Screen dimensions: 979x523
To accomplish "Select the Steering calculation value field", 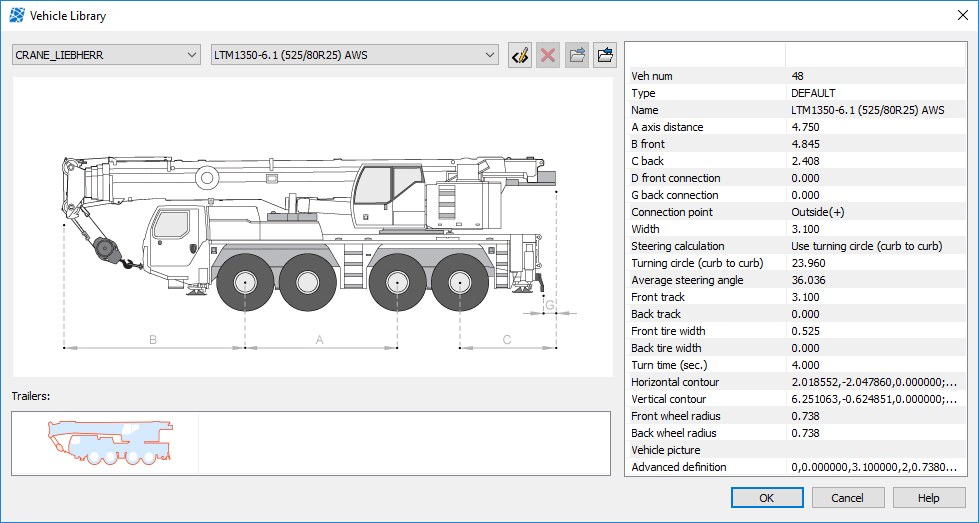I will coord(876,246).
